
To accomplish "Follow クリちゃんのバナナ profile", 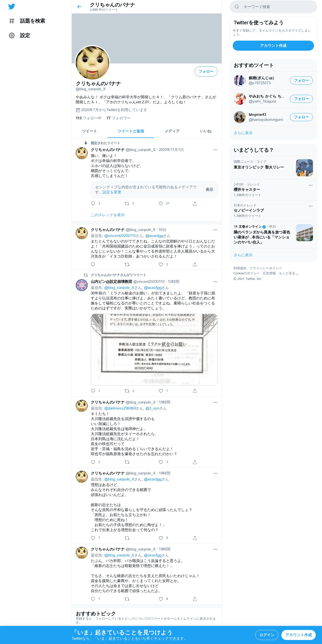I will [x=206, y=71].
